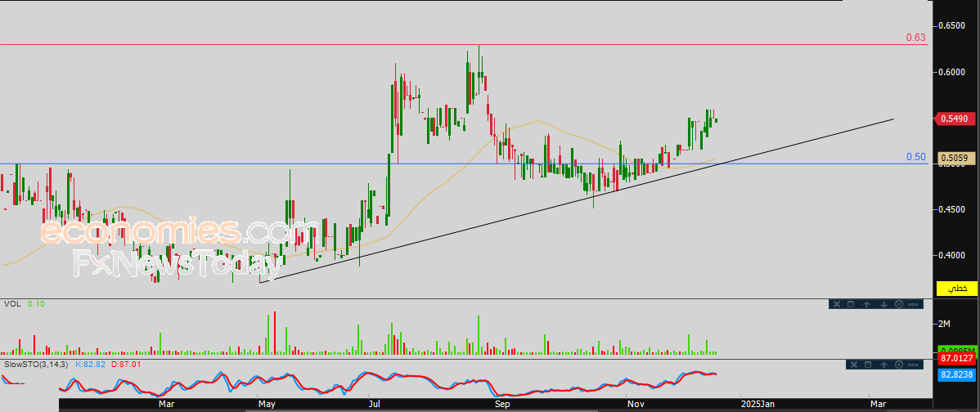Click the 0.5059 moving average price tag

coord(954,159)
